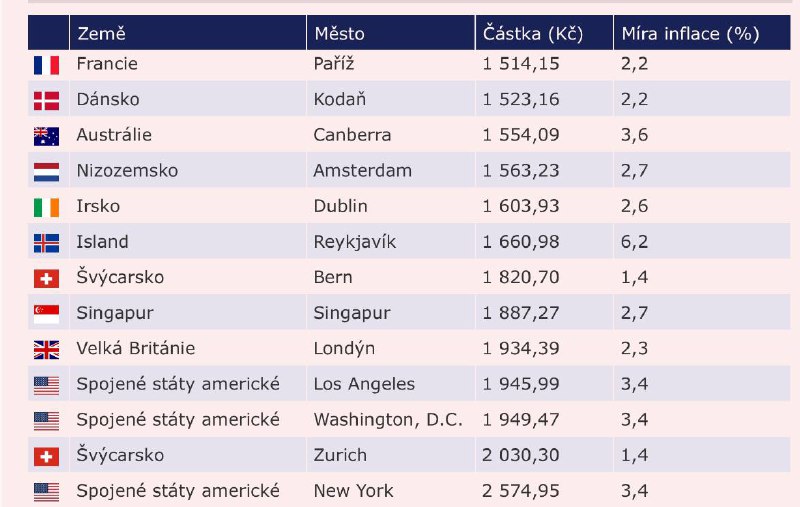Click the France flag icon

pos(46,65)
